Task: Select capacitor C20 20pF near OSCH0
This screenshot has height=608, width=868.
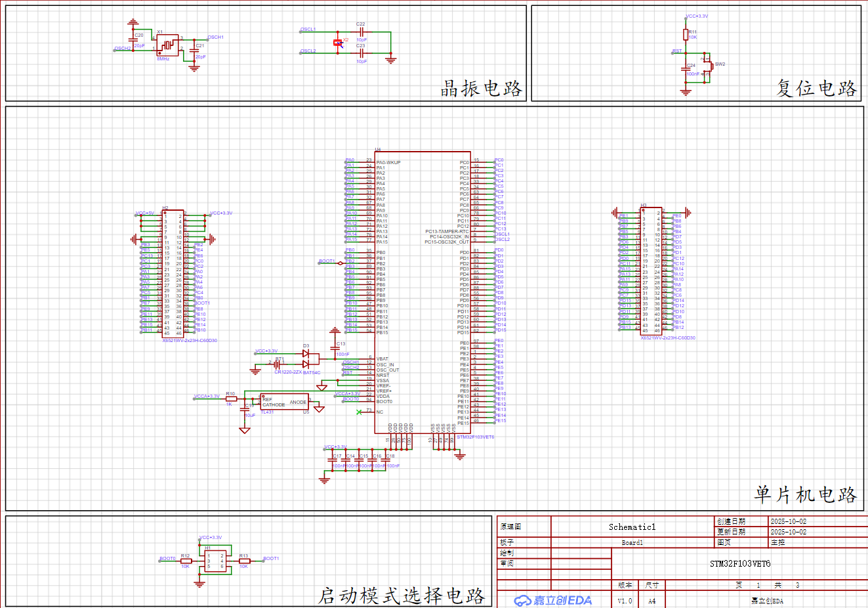Action: (133, 40)
